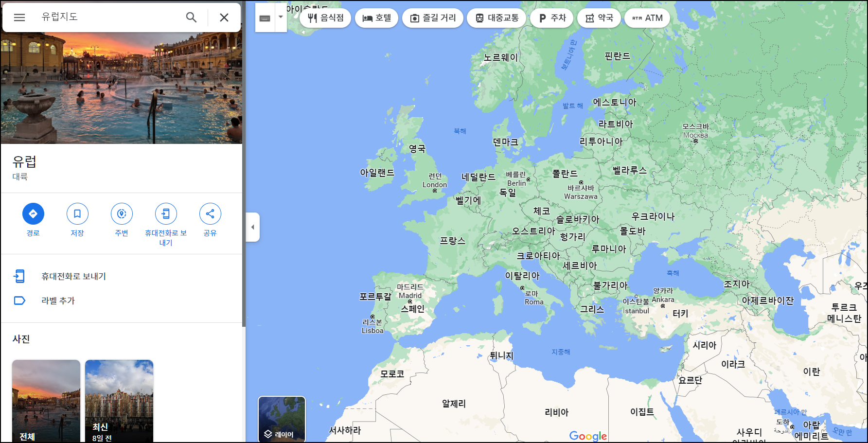This screenshot has width=868, height=443.
Task: Click the 프랑스 country label
Action: pos(453,241)
